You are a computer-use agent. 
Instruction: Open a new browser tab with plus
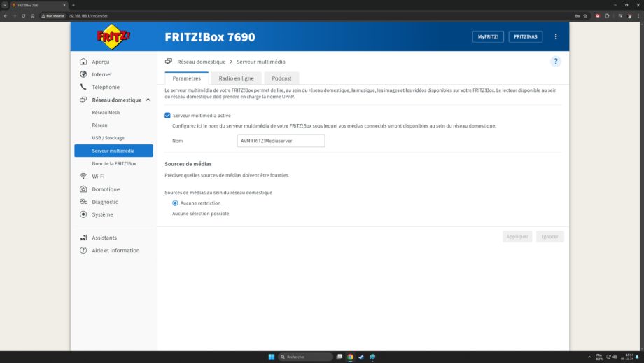tap(73, 5)
